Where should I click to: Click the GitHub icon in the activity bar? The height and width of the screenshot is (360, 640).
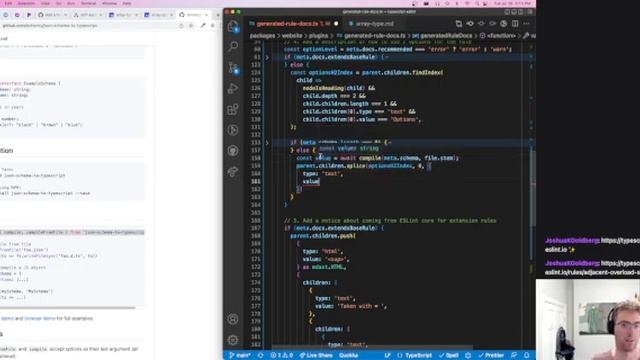coord(233,151)
